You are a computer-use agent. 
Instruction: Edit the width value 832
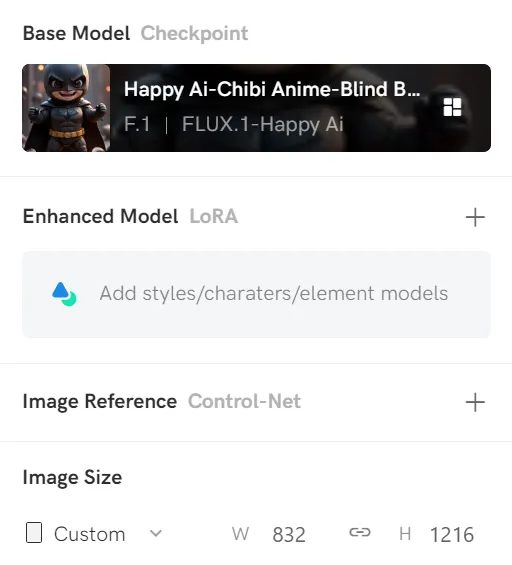point(289,534)
